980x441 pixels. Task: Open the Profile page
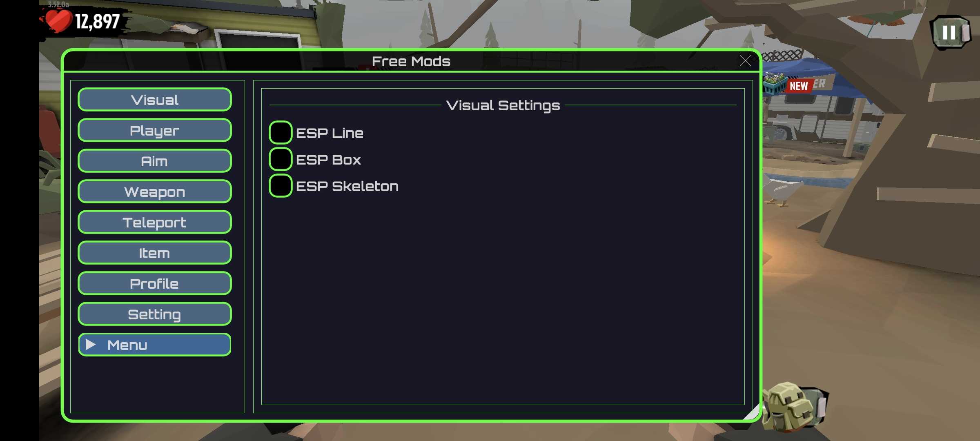155,283
